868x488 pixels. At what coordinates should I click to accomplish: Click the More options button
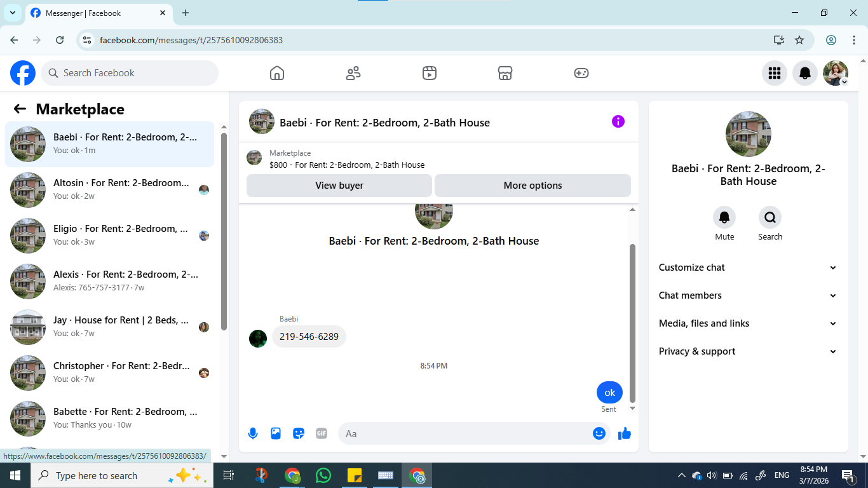[x=532, y=186]
